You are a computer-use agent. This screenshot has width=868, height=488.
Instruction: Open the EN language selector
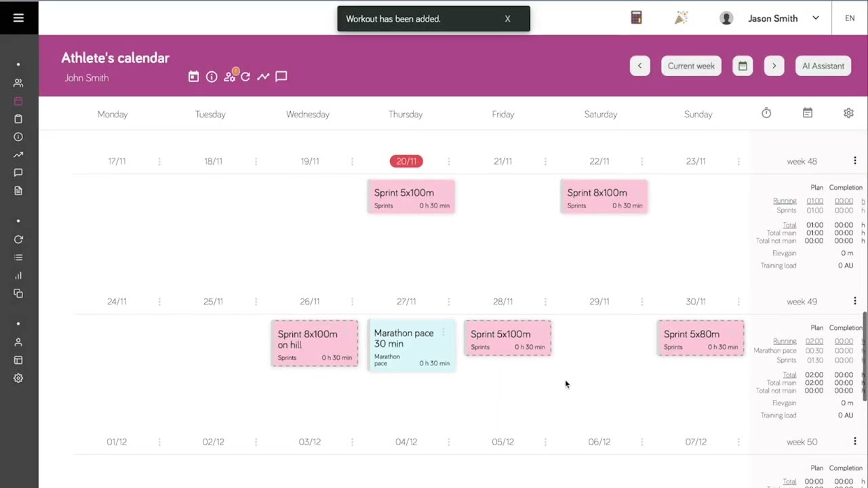(850, 18)
